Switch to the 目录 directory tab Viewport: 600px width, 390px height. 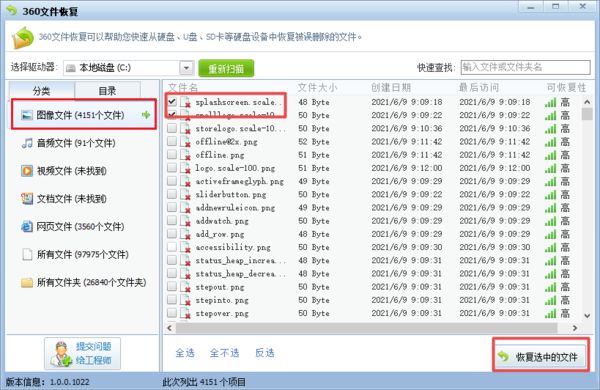tap(108, 91)
